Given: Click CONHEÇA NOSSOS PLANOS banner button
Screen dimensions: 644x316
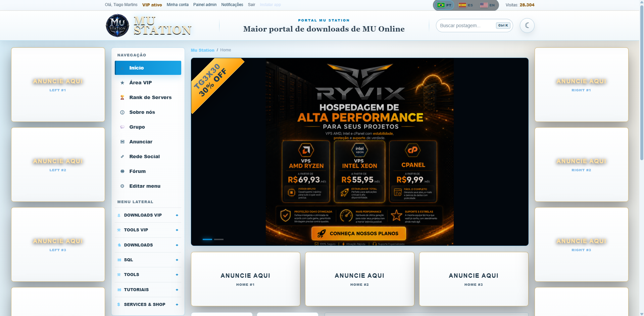Looking at the screenshot, I should click(359, 233).
